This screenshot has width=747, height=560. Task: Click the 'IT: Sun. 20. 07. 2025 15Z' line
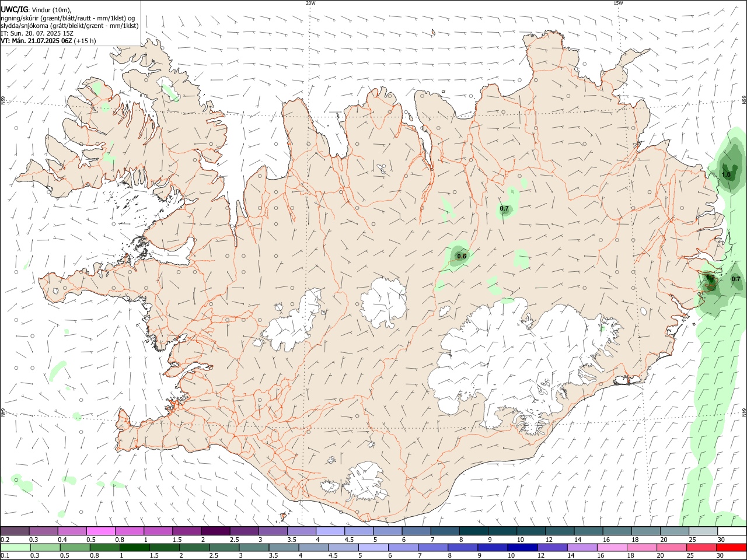[37, 33]
